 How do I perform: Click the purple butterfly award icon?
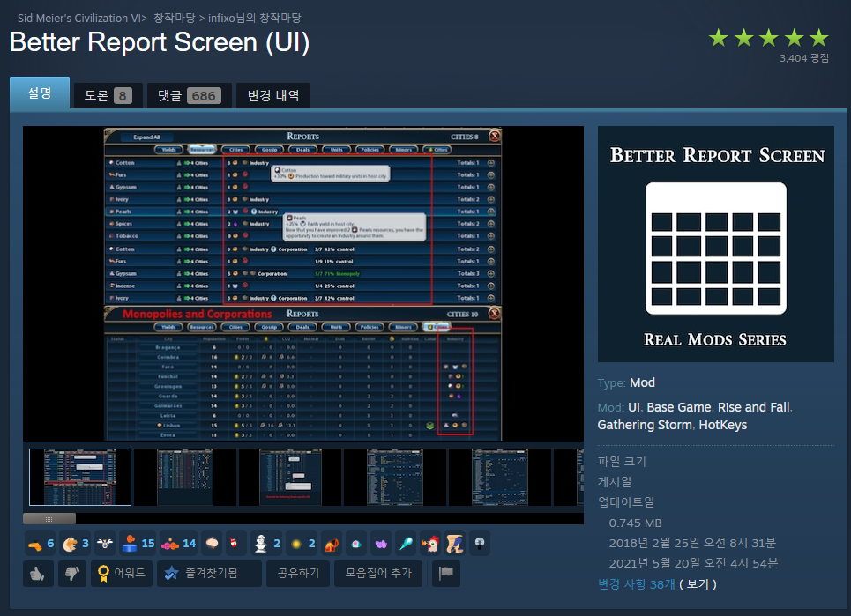point(380,544)
